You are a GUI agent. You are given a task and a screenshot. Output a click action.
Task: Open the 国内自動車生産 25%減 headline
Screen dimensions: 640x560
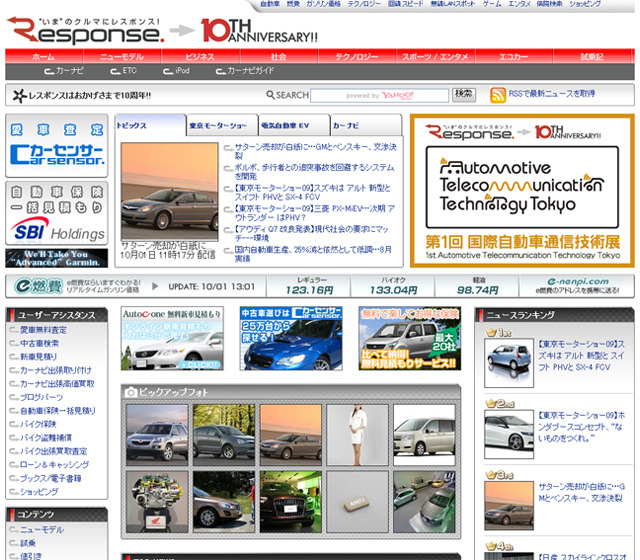(x=313, y=254)
